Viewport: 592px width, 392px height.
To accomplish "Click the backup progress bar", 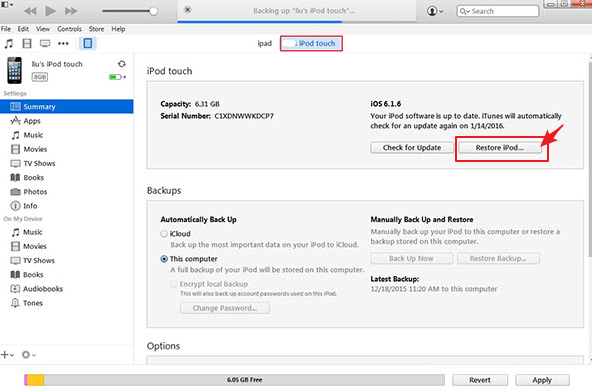I will pos(297,22).
